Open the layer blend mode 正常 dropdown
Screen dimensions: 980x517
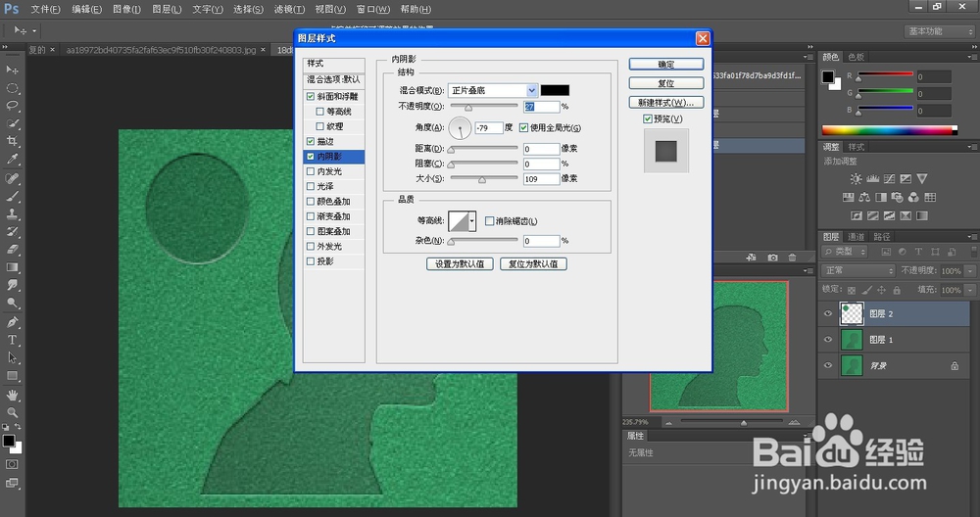coord(859,270)
